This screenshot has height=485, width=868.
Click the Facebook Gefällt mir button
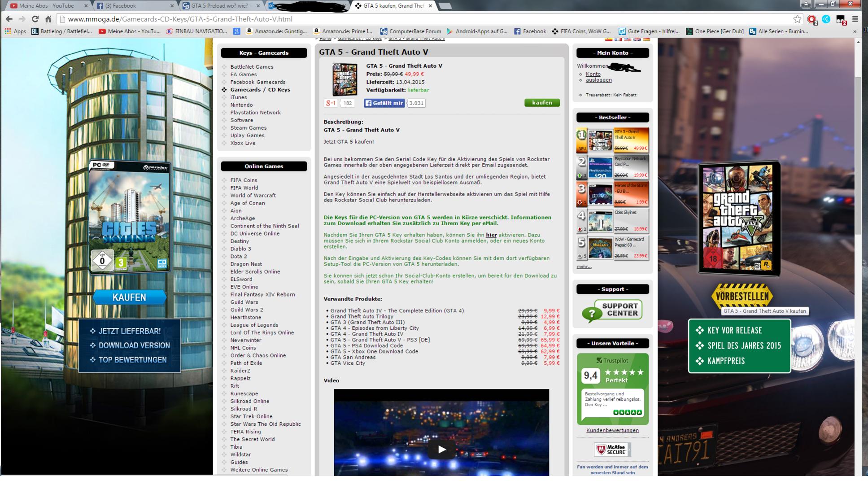(384, 103)
